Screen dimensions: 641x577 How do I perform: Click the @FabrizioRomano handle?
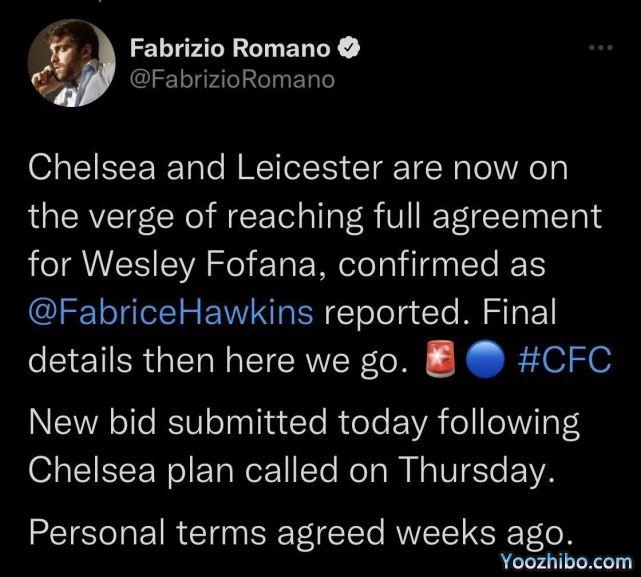(233, 78)
